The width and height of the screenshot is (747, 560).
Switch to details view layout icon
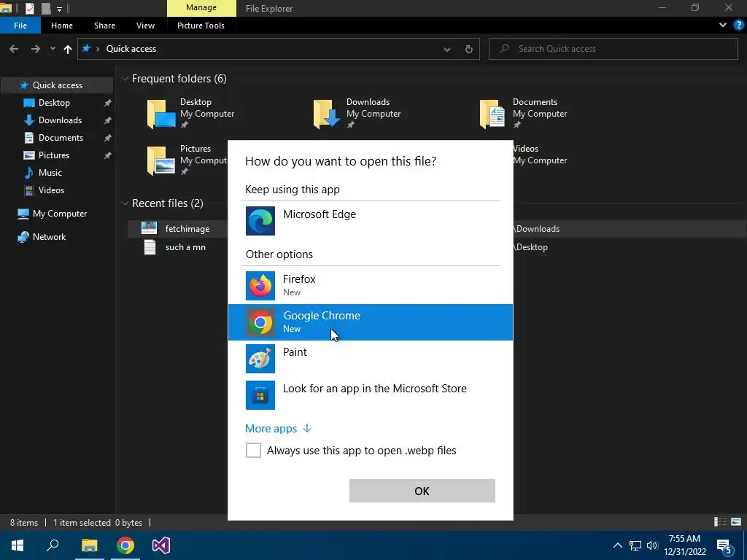(x=720, y=522)
